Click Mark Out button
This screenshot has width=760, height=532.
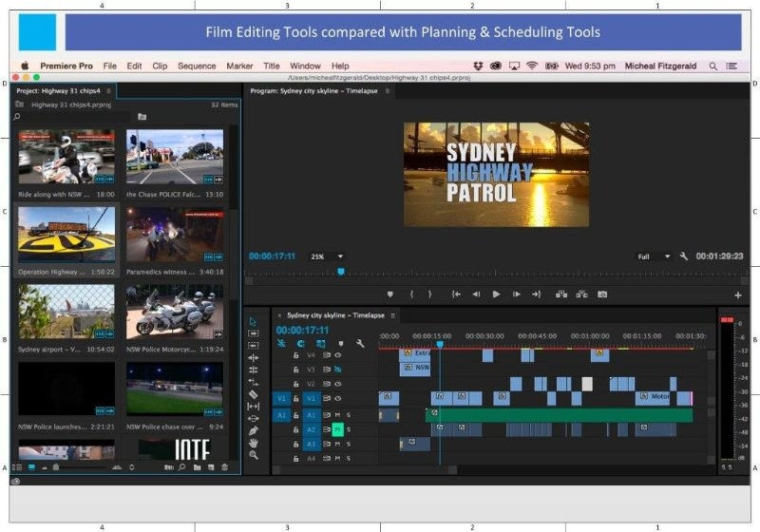pyautogui.click(x=429, y=294)
